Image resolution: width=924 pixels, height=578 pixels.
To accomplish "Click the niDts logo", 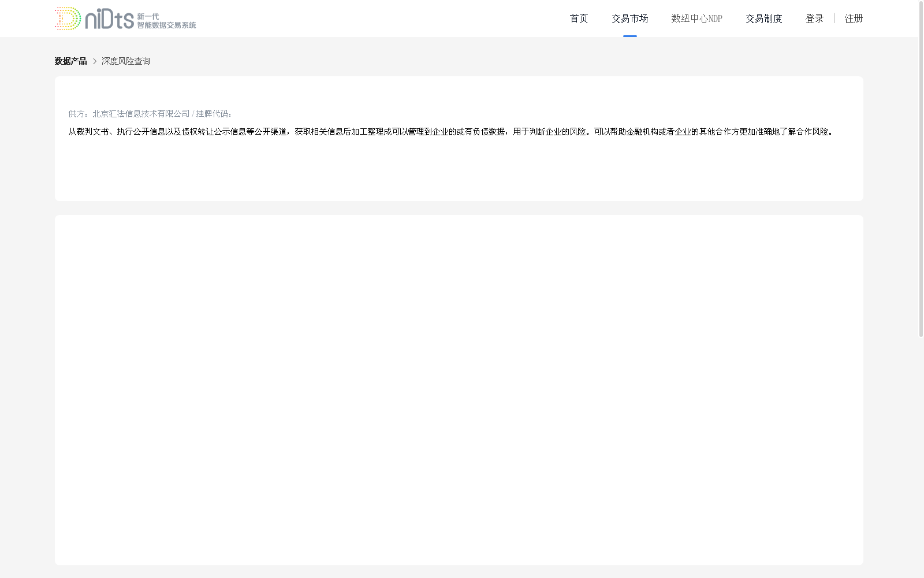I will [x=125, y=18].
